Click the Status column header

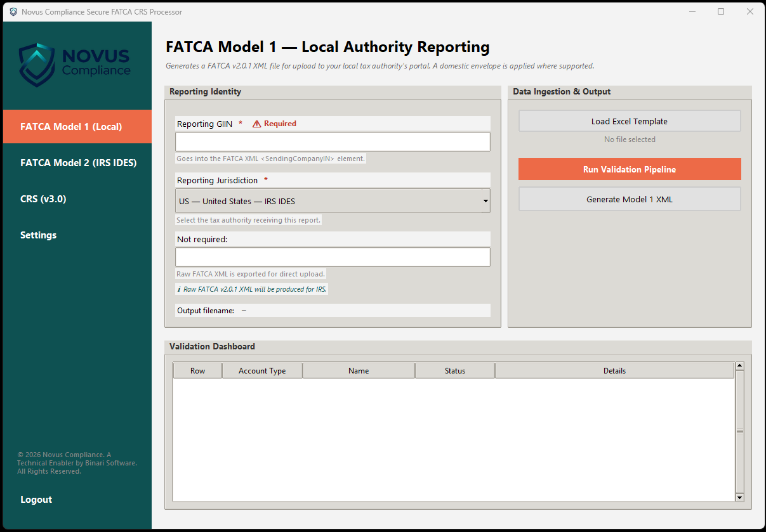pyautogui.click(x=455, y=371)
